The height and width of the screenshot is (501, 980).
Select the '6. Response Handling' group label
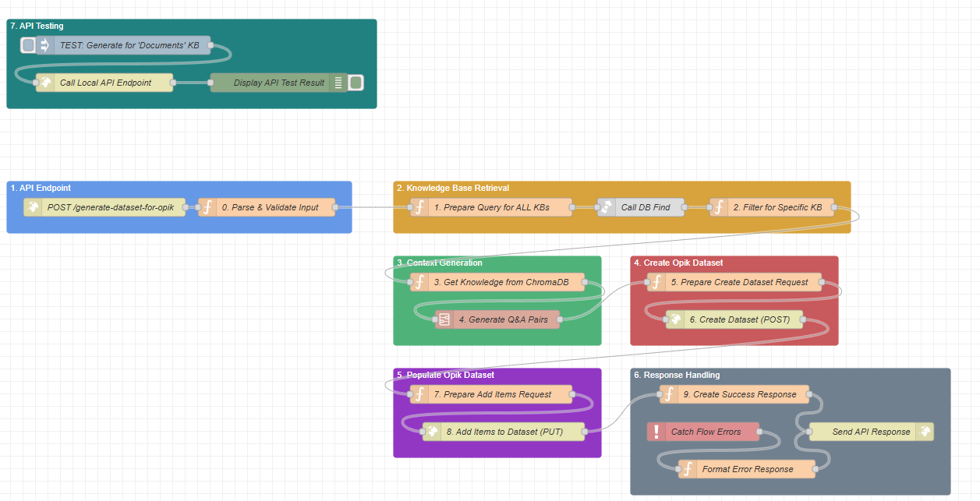click(x=677, y=375)
